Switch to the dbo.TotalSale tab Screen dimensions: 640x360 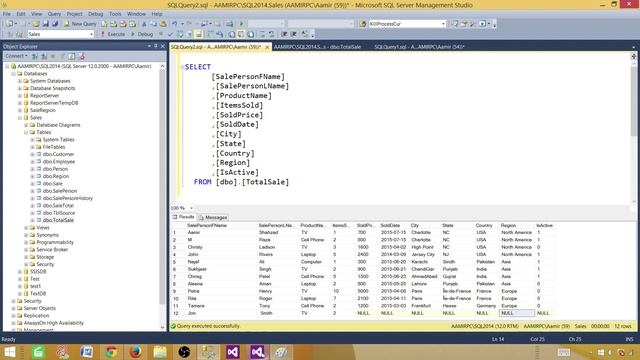(x=317, y=47)
